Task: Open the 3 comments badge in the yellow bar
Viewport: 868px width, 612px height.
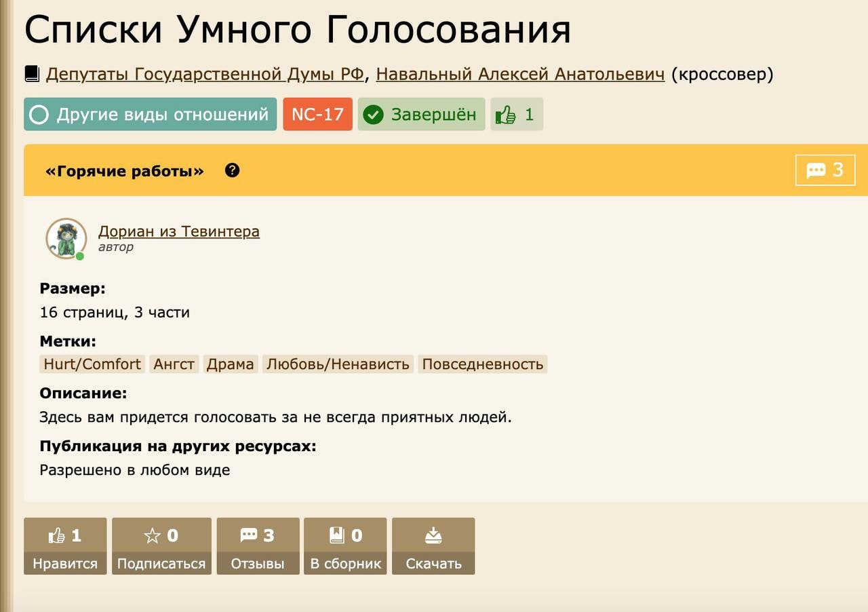Action: tap(825, 170)
